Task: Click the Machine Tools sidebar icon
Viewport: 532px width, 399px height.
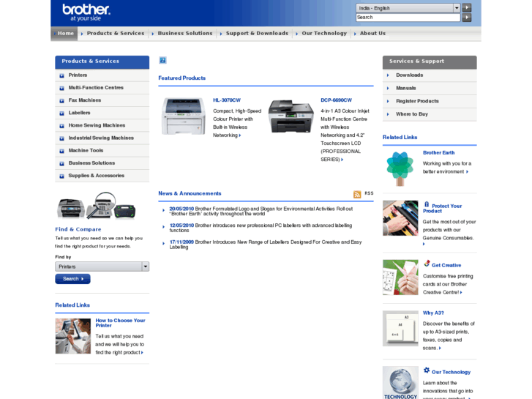Action: (61, 151)
